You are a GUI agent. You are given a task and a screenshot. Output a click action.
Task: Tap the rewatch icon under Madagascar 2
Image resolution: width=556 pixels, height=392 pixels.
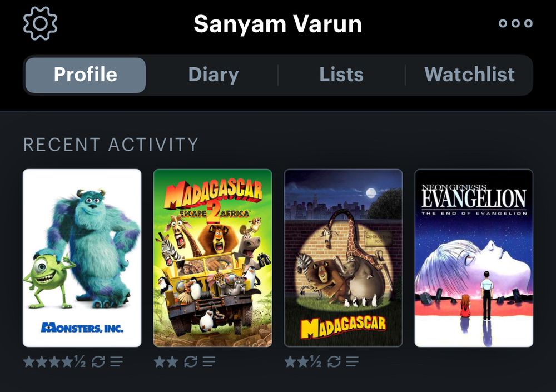pyautogui.click(x=190, y=362)
